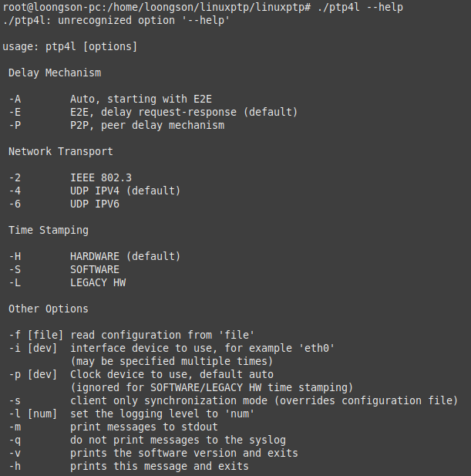
Task: Click the 'prints the software version and exits' text
Action: 183,453
